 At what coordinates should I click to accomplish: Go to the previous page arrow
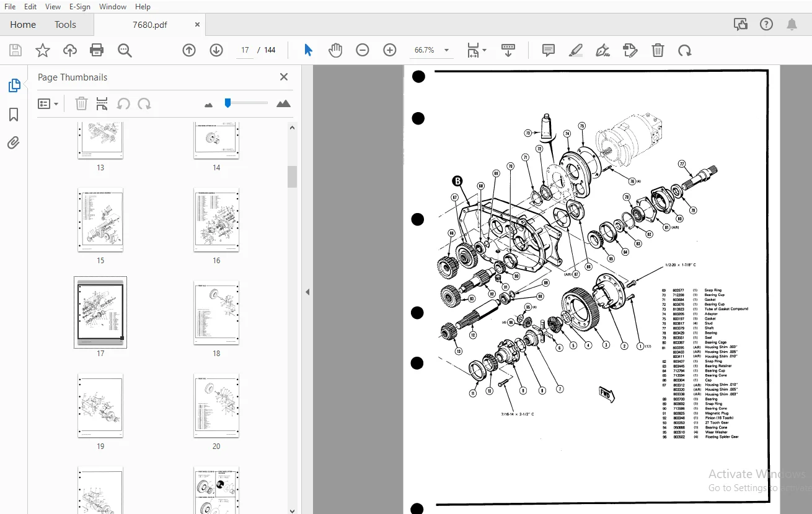click(189, 50)
